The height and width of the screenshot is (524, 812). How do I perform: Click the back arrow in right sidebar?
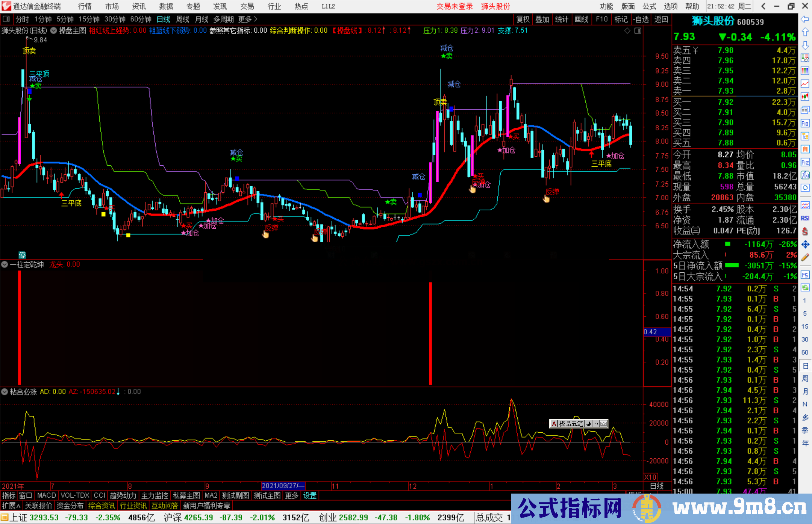point(805,19)
